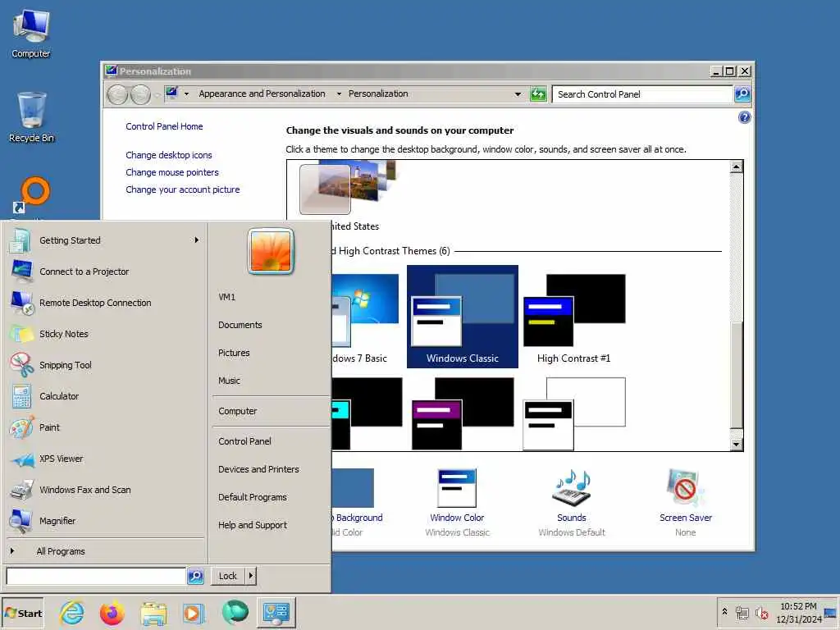Open the address bar history dropdown

(518, 94)
